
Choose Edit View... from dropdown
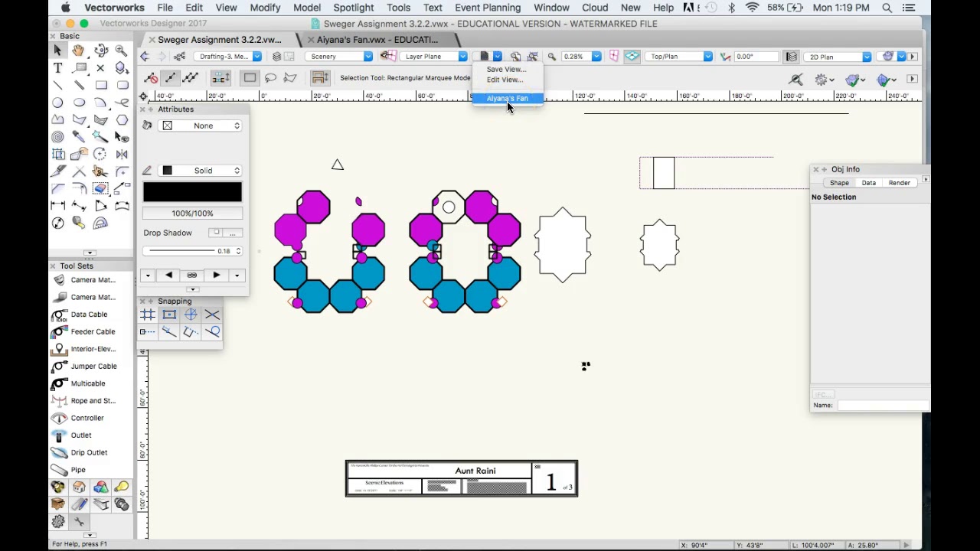[505, 80]
